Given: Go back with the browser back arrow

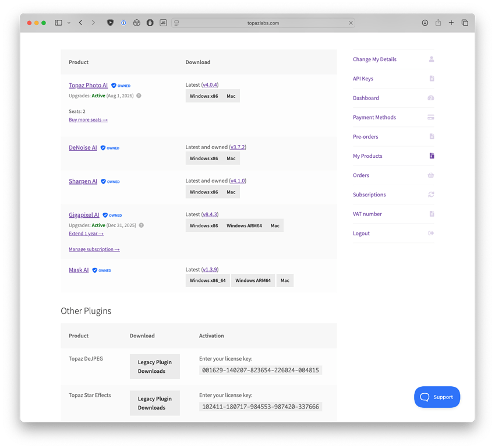Looking at the screenshot, I should 81,23.
